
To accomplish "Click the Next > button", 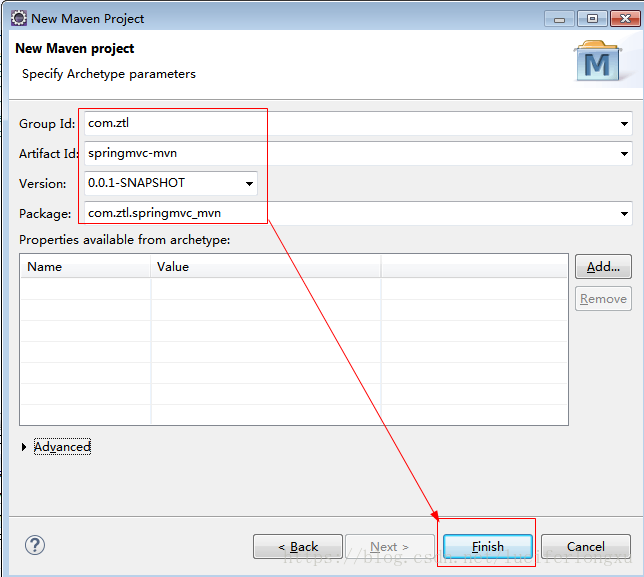I will coord(390,547).
